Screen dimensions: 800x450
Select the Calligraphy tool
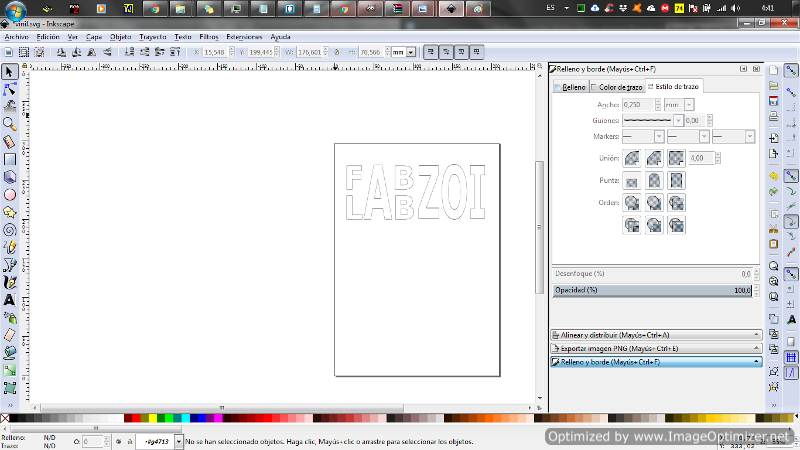click(9, 283)
